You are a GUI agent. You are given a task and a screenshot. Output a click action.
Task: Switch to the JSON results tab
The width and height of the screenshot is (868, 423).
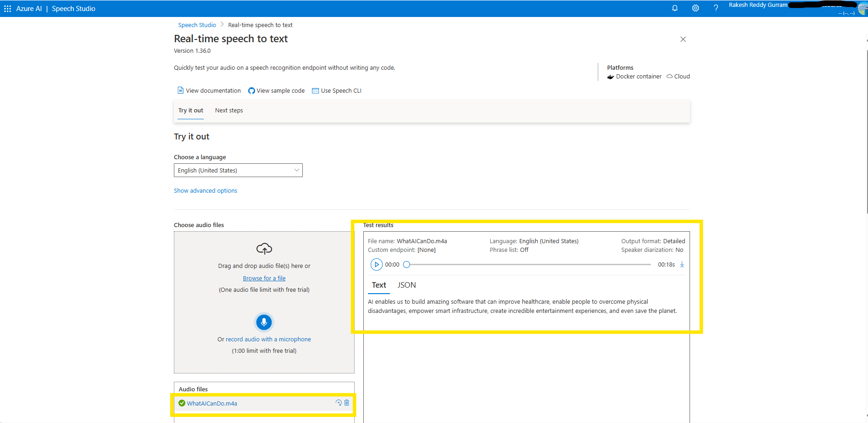tap(406, 285)
